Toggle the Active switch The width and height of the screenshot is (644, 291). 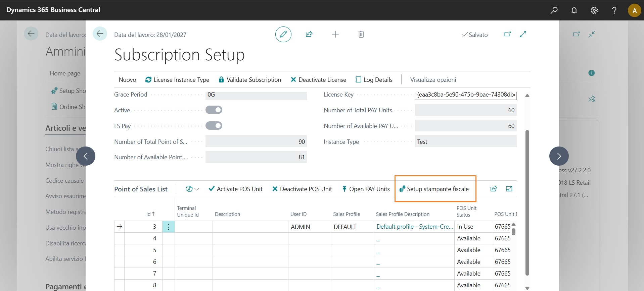(214, 110)
